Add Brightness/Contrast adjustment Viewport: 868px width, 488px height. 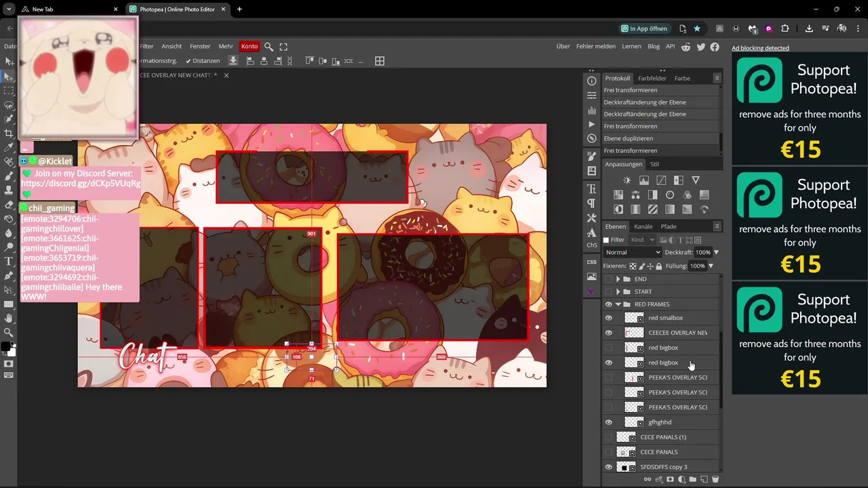[x=627, y=180]
